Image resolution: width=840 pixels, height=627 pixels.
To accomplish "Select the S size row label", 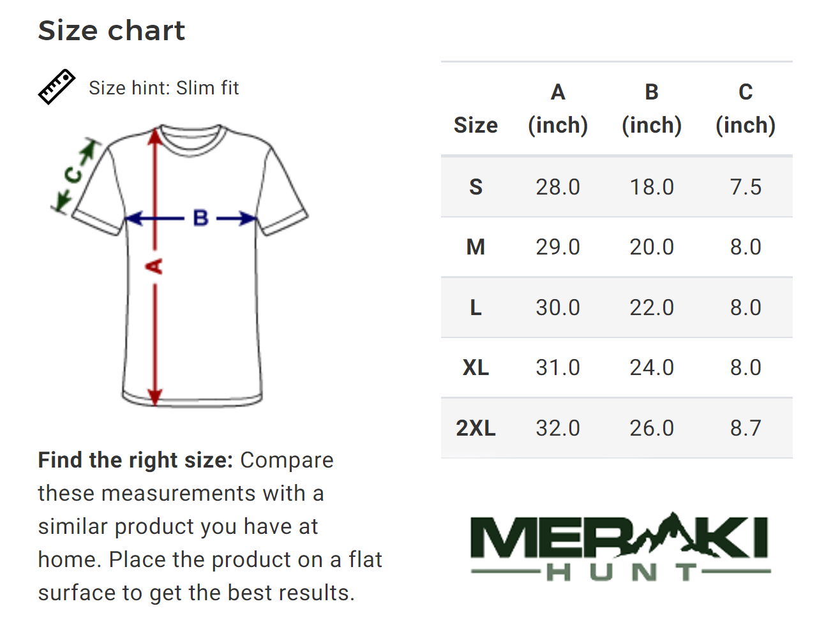I will coord(476,187).
